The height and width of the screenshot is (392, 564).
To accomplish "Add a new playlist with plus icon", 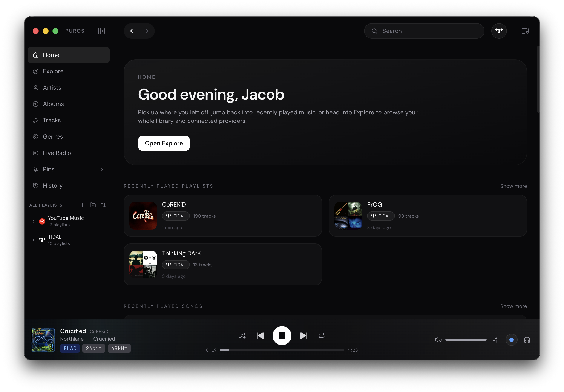I will (83, 205).
